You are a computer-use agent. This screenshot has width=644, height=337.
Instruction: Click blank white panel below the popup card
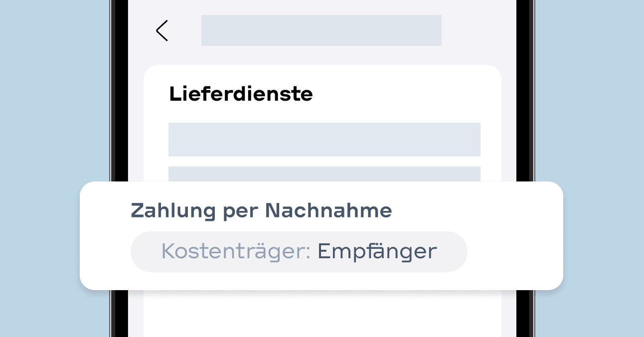[x=322, y=314]
